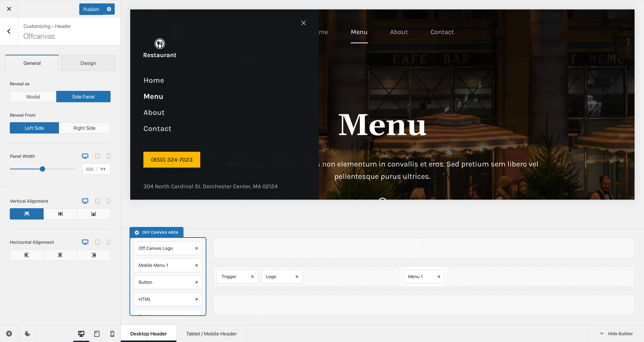
Task: Set vertical alignment to top
Action: (27, 214)
